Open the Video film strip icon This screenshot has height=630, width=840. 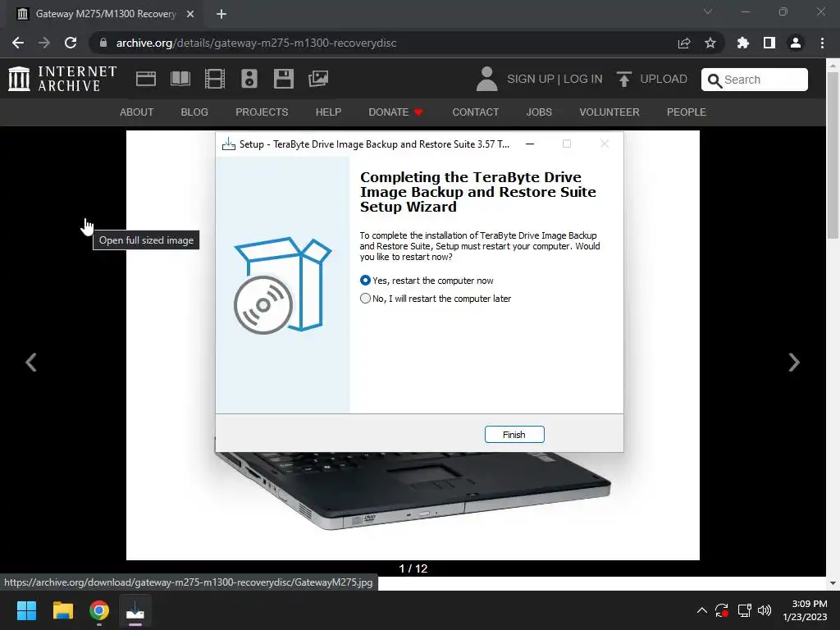point(215,79)
